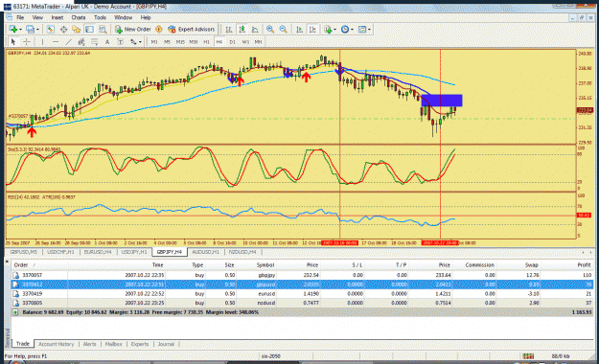Viewport: 599px width, 364px height.
Task: Sort orders by the Symbol column header
Action: click(x=265, y=264)
